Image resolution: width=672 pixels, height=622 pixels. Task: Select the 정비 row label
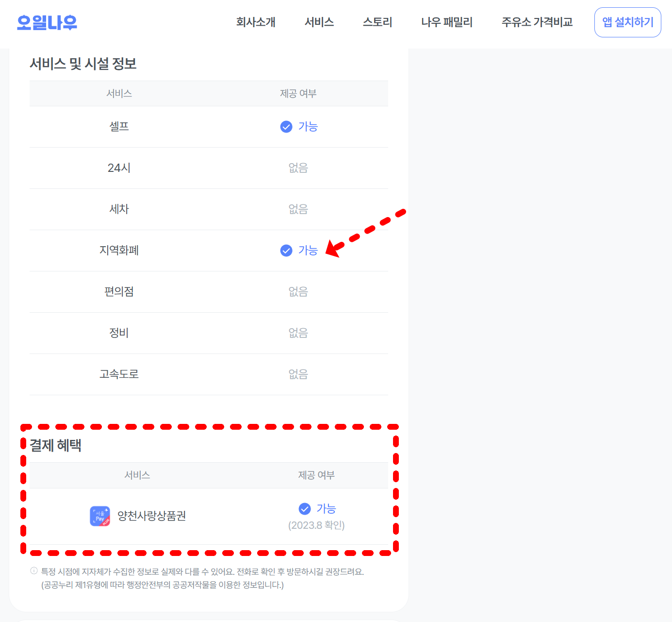(x=119, y=333)
